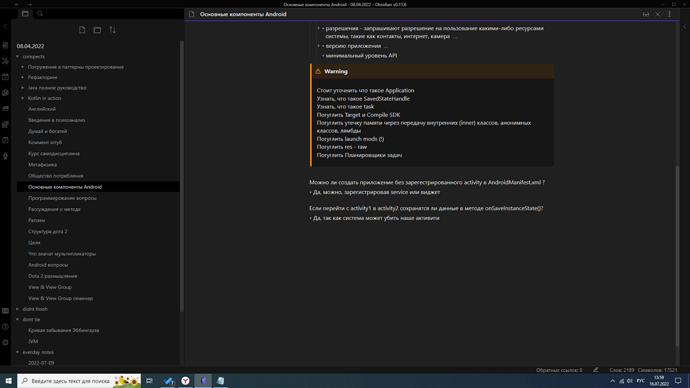
Task: Expand the right sidebar chevron
Action: (685, 26)
